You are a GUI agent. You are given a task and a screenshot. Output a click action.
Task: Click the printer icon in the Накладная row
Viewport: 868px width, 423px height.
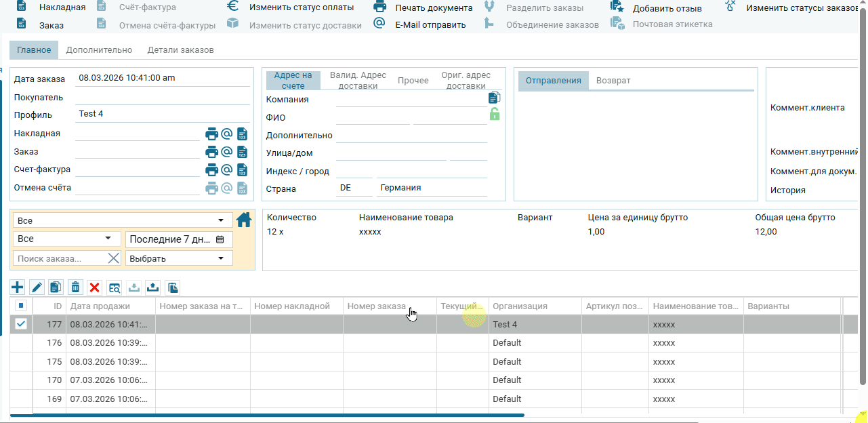click(211, 134)
